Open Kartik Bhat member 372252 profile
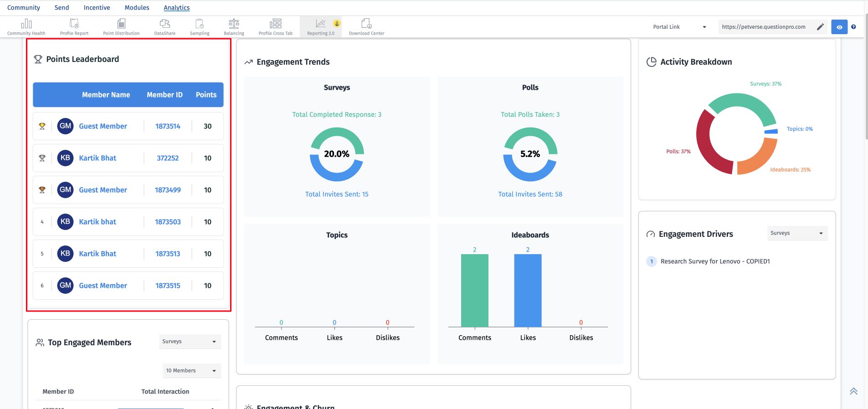Image resolution: width=868 pixels, height=409 pixels. pyautogui.click(x=98, y=158)
